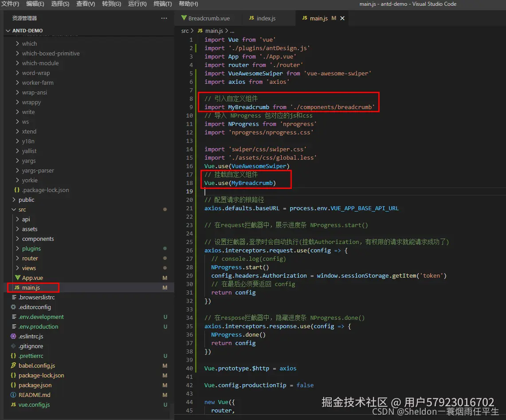Open vue.config.js JS icon file
The height and width of the screenshot is (420, 506).
tap(13, 404)
